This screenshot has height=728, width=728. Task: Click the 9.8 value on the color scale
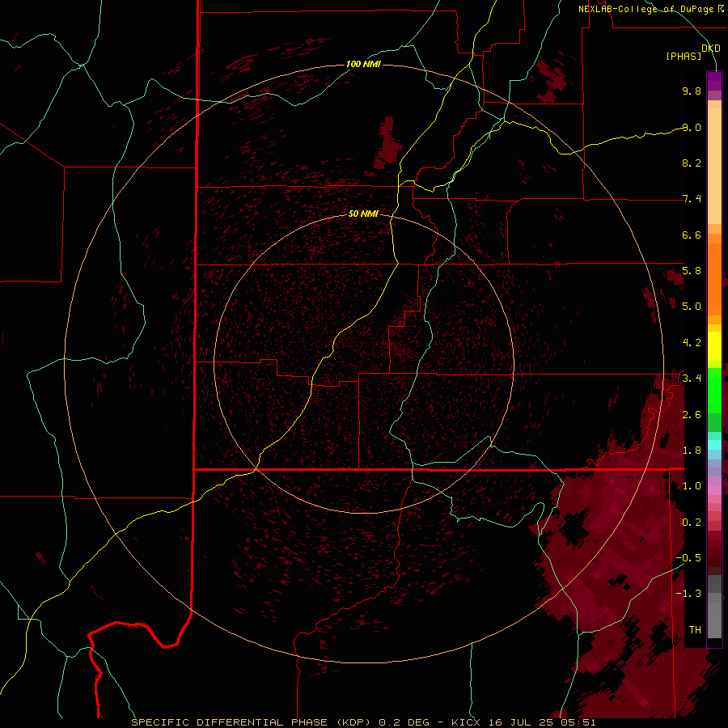point(692,91)
